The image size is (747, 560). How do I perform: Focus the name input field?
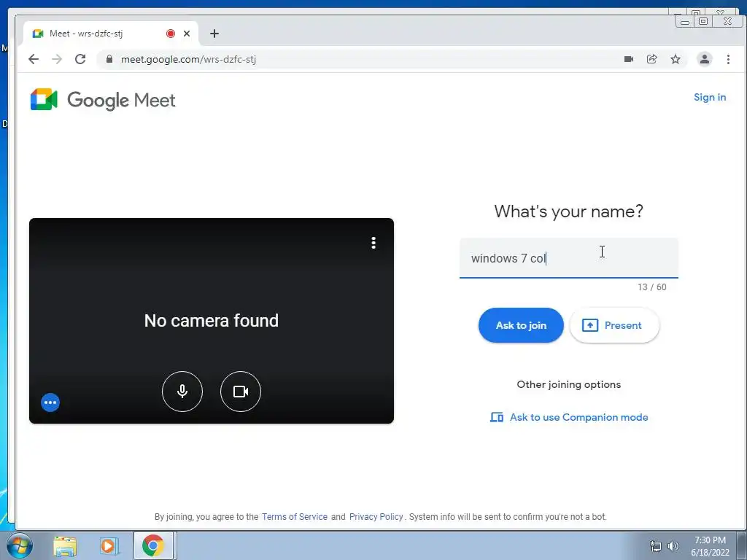[x=568, y=258]
